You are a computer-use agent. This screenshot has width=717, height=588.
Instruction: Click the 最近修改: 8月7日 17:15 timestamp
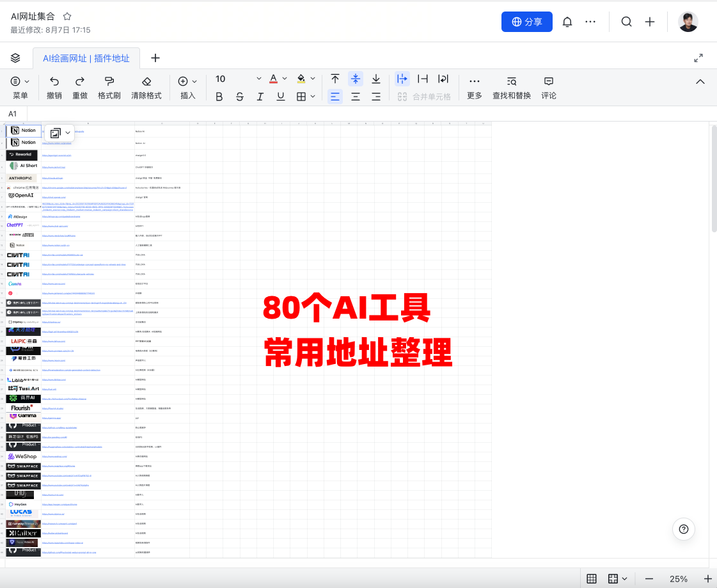pos(51,30)
